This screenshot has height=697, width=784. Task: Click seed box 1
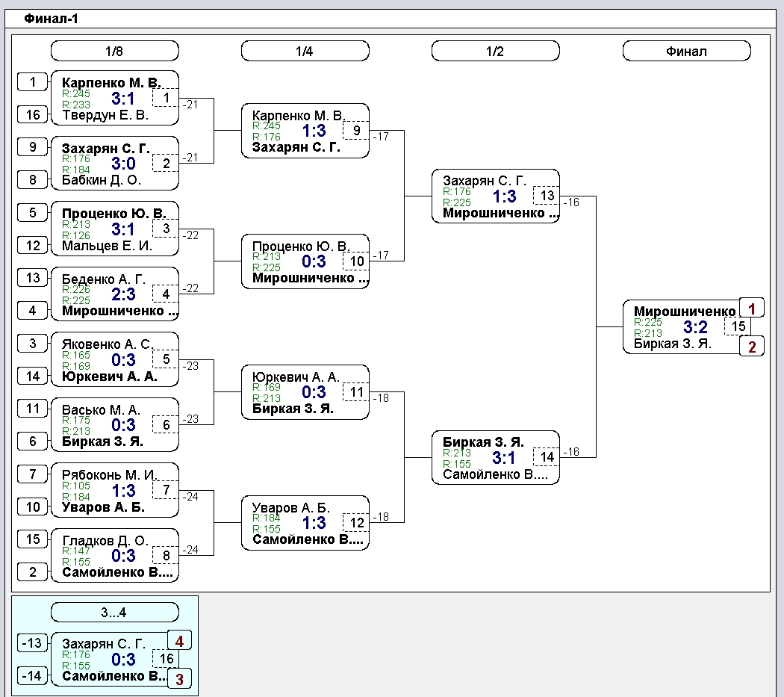tap(33, 82)
